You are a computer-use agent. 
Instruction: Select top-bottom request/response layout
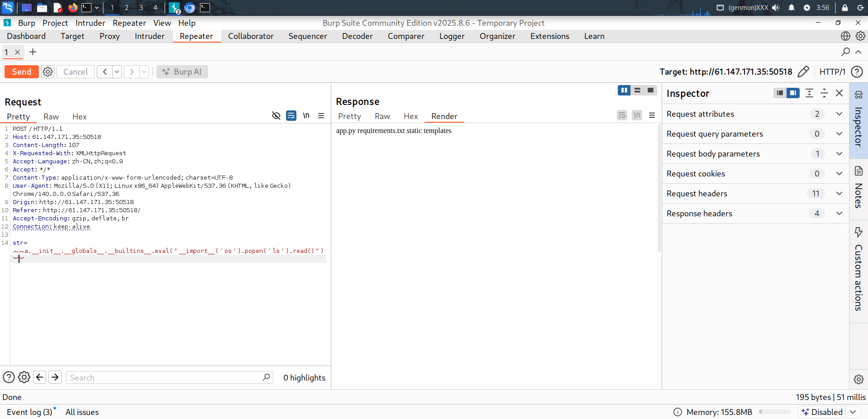[x=637, y=90]
